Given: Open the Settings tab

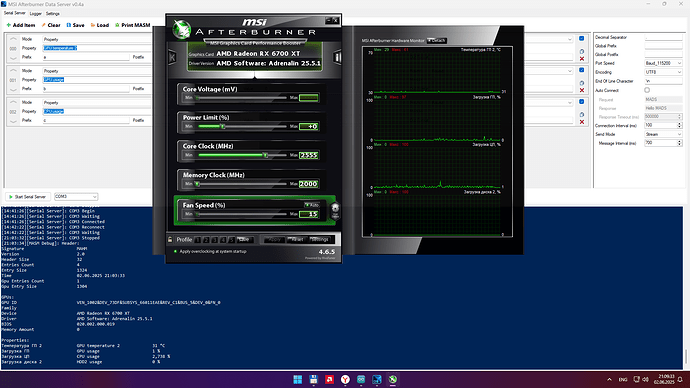Looking at the screenshot, I should (x=52, y=14).
